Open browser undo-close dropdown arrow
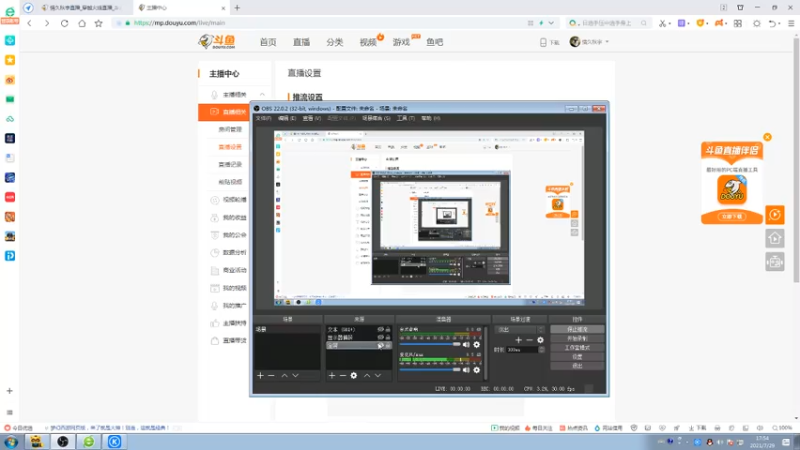 pos(780,23)
